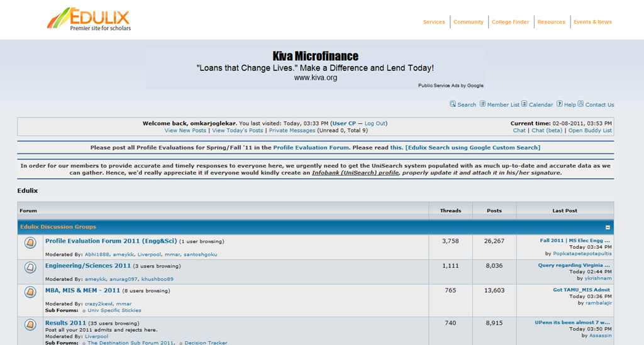Open the Chat (beta) link

coord(547,131)
